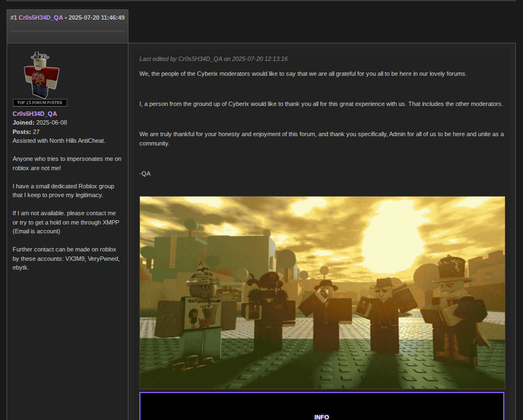Image resolution: width=523 pixels, height=420 pixels.
Task: Click the post number #1 label
Action: (14, 18)
